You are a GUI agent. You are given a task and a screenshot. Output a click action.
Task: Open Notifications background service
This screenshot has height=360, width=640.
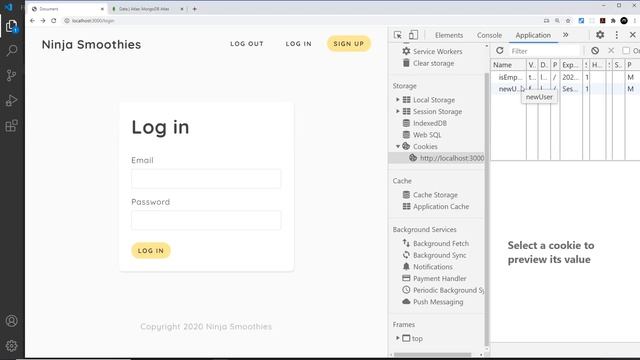(433, 267)
